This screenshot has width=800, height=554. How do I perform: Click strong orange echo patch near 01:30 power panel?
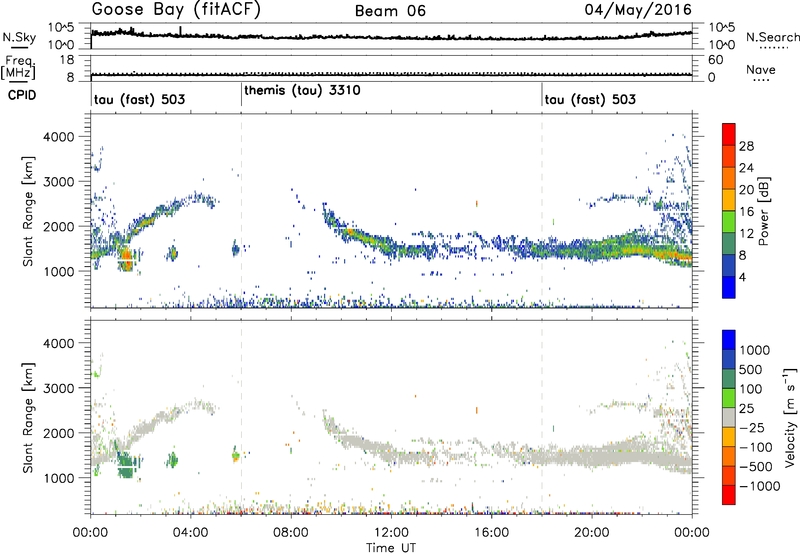coord(127,258)
